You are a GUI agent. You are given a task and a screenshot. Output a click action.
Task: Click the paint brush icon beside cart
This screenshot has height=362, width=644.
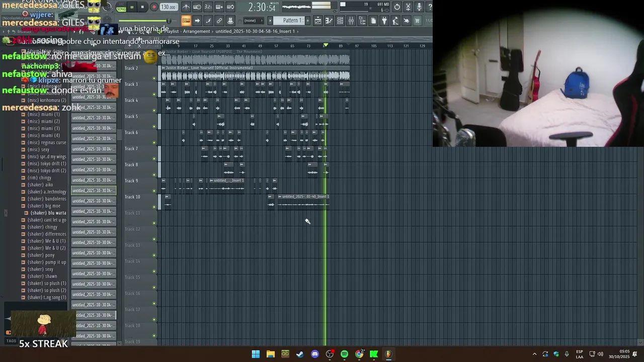[407, 21]
